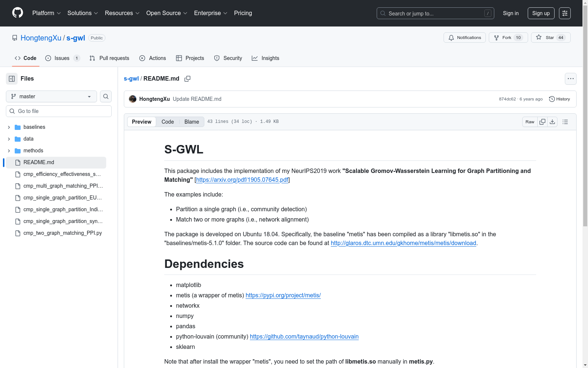Open the glaros.dtc.umn.edu metis download link
This screenshot has height=368, width=588.
click(x=404, y=243)
